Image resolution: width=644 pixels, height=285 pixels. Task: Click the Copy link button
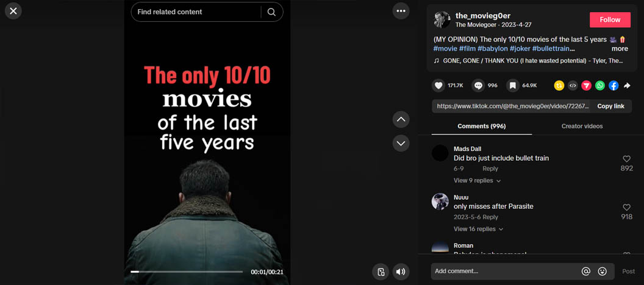click(610, 106)
